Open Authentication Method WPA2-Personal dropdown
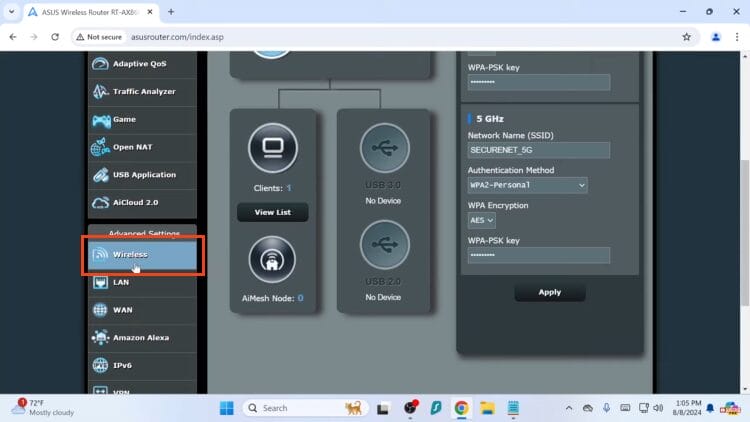The width and height of the screenshot is (750, 422). (528, 185)
